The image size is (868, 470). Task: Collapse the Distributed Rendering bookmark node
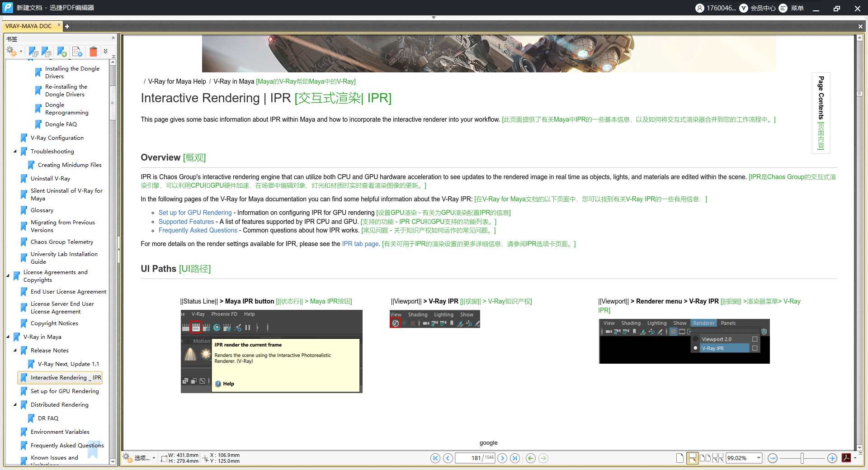(15, 405)
